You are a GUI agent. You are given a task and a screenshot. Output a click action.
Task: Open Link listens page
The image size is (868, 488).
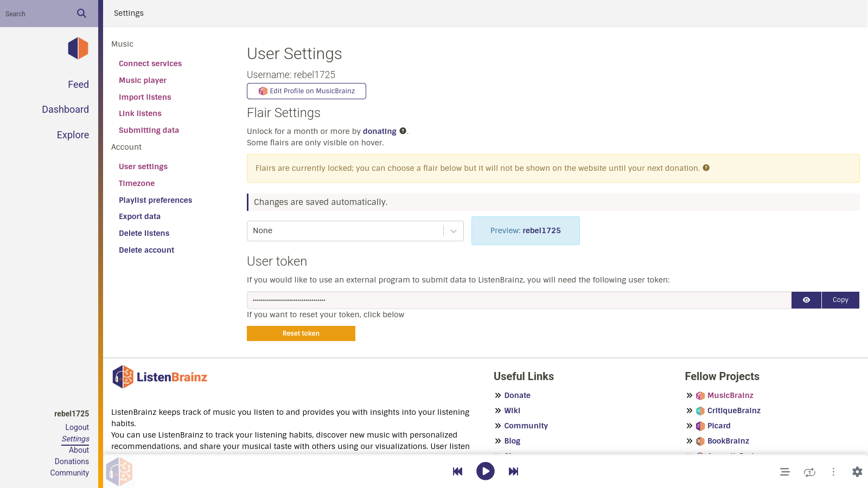pos(140,113)
